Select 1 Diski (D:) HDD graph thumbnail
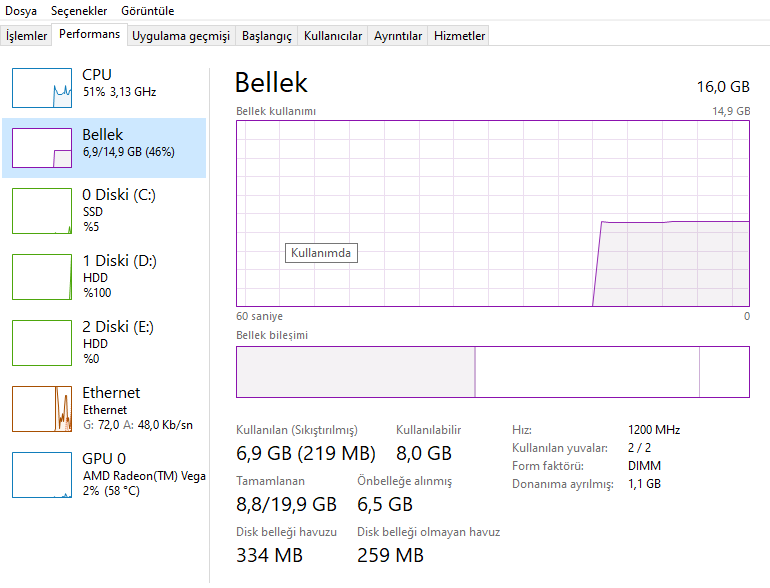Screen dimensions: 770x588 tap(42, 276)
